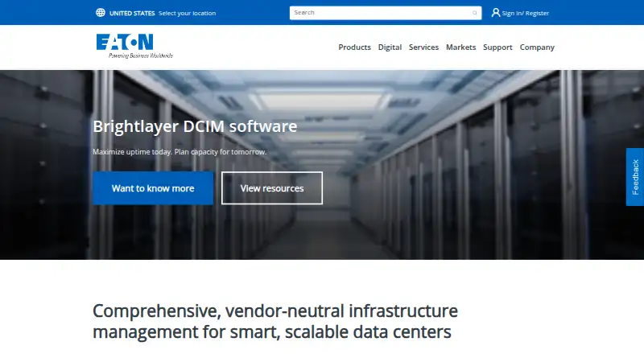Image resolution: width=644 pixels, height=354 pixels.
Task: Click the Comprehensive, vendor-neutral infrastructure heading
Action: click(x=275, y=321)
